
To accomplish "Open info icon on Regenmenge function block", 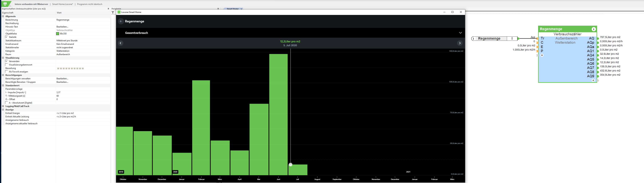I will point(593,29).
